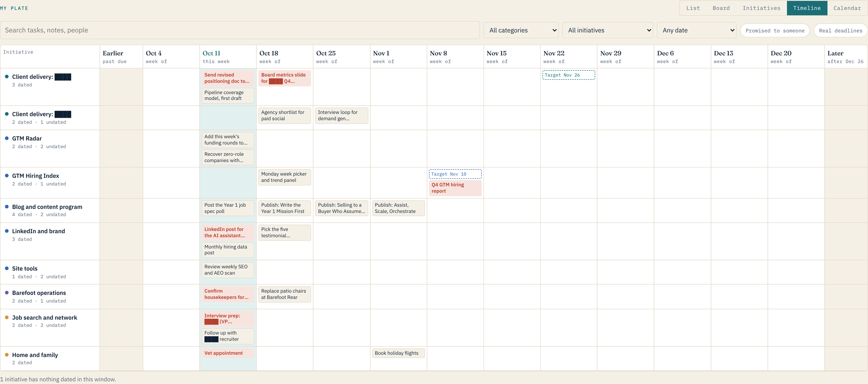The width and height of the screenshot is (868, 384).
Task: Click the Target Nov 26 marker
Action: [x=569, y=75]
